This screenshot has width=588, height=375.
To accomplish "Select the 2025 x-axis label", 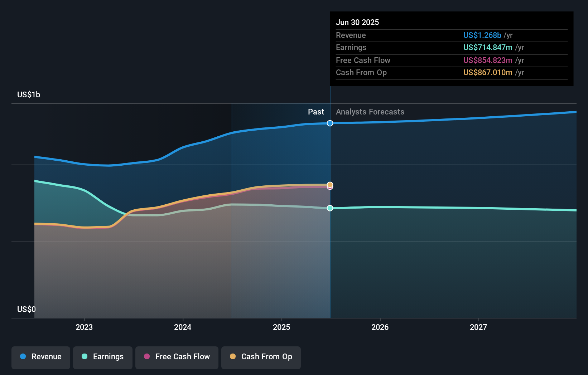I will click(281, 327).
